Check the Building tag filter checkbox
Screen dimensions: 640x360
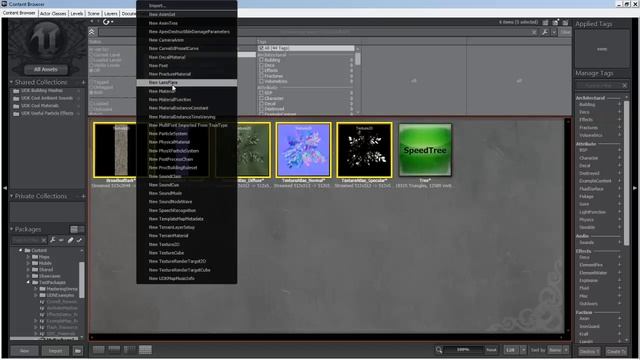261,60
